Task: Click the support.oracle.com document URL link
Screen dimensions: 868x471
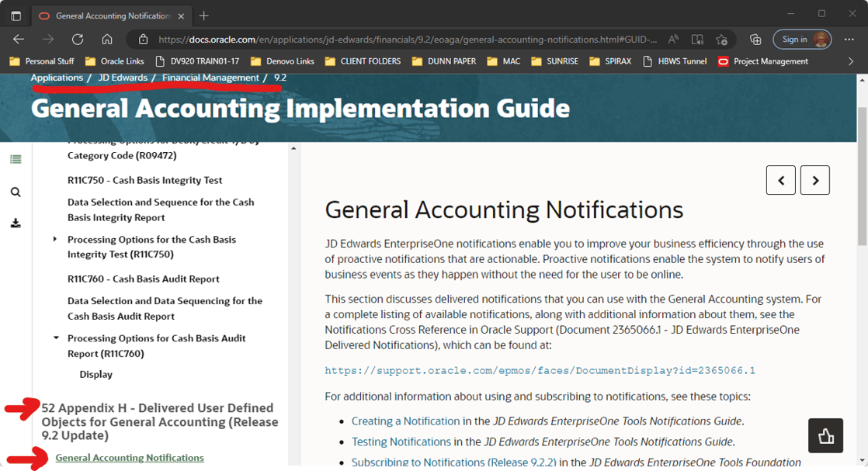Action: point(540,370)
